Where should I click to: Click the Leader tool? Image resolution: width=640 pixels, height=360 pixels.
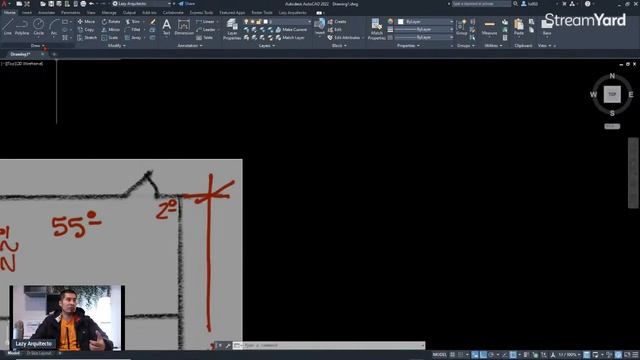point(206,29)
